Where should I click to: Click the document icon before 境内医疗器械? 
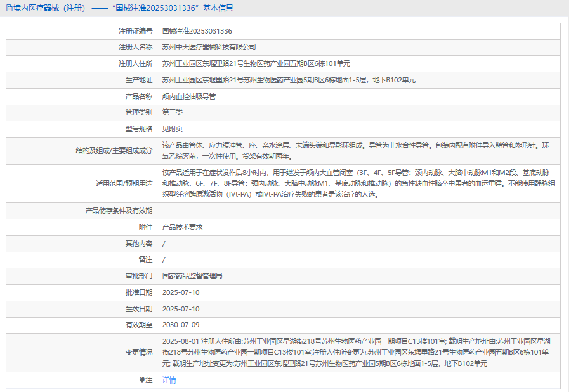pos(8,8)
